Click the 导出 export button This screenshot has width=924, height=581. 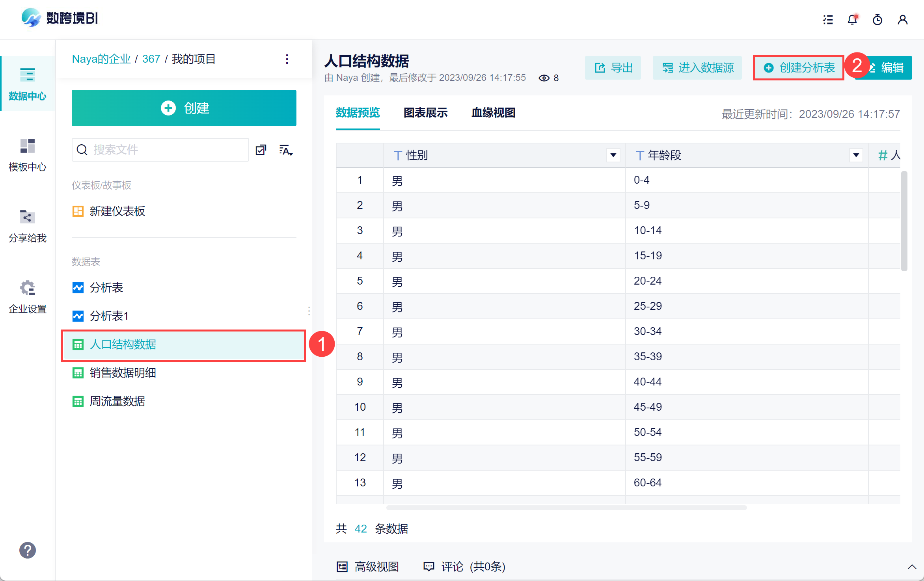pos(613,68)
